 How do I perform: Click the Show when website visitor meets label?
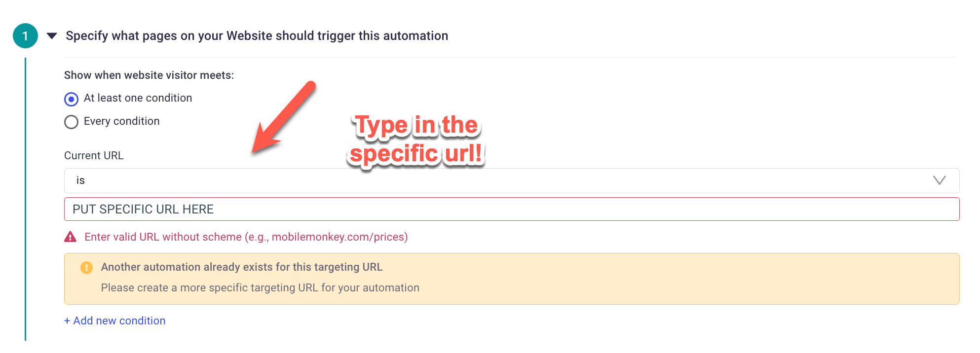(x=149, y=75)
